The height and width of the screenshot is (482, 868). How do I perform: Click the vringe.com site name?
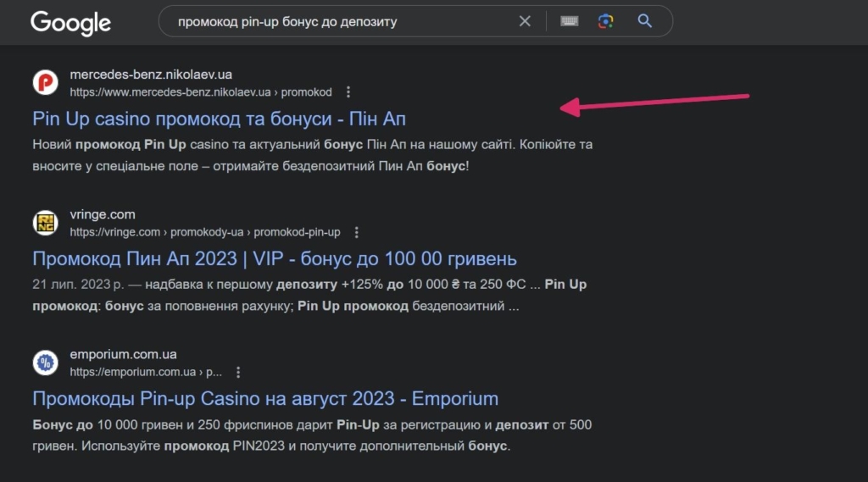103,214
